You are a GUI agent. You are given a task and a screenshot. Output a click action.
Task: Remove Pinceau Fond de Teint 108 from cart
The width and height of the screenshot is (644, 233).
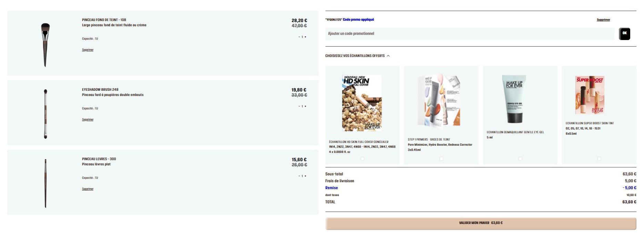pyautogui.click(x=88, y=50)
